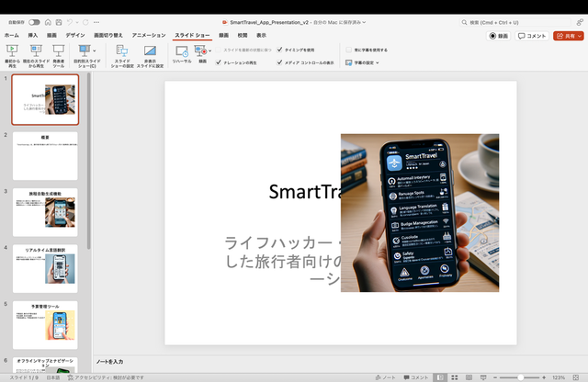Click the コメント button at top right
588x382 pixels.
click(x=532, y=35)
